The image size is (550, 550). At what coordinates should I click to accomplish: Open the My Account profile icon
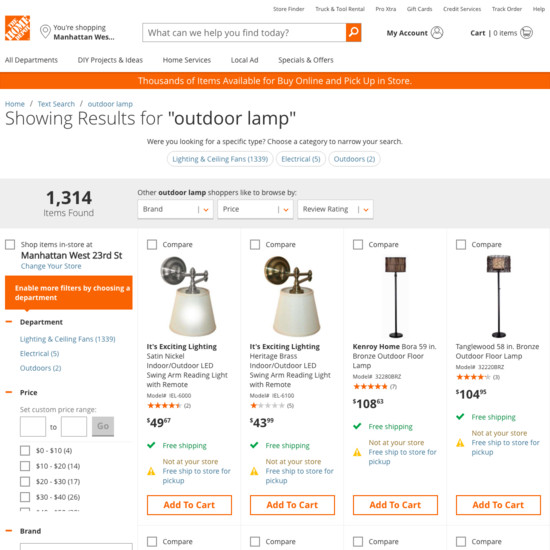(x=437, y=33)
